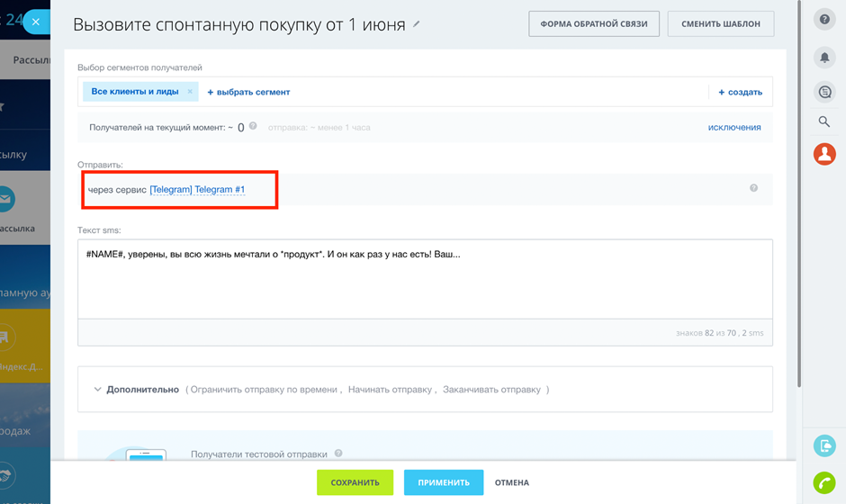The width and height of the screenshot is (846, 504).
Task: Click the page vertical scrollbar
Action: tap(799, 194)
